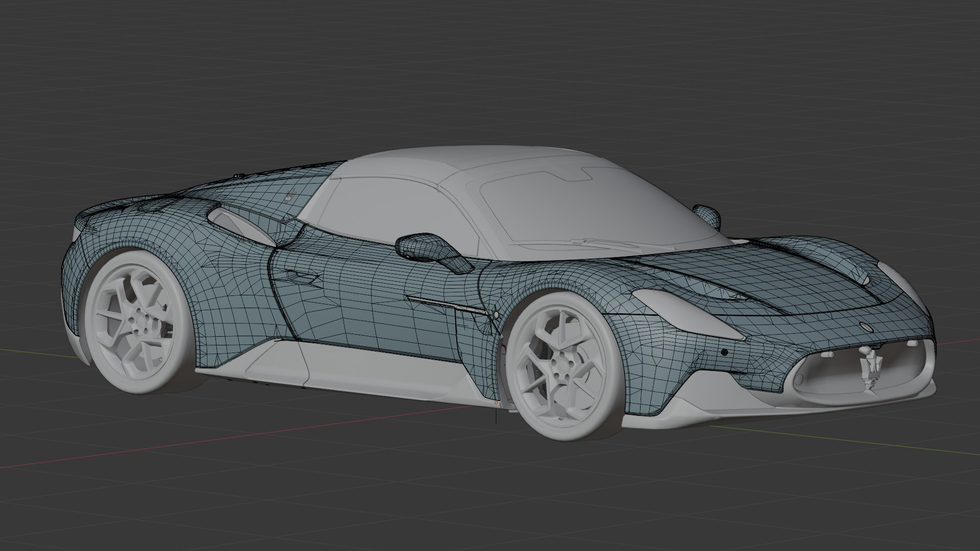Select the far-side mirror beyond the windshield
This screenshot has width=980, height=551.
tap(707, 214)
